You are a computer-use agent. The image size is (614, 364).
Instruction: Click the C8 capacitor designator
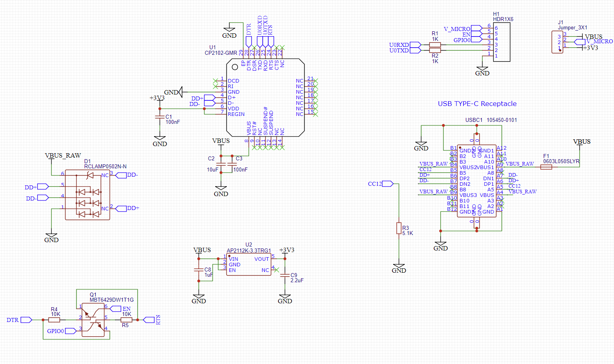[208, 270]
